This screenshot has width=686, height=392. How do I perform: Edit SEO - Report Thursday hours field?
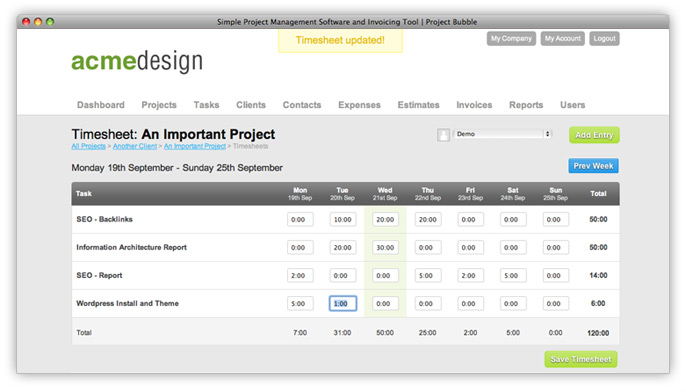428,275
